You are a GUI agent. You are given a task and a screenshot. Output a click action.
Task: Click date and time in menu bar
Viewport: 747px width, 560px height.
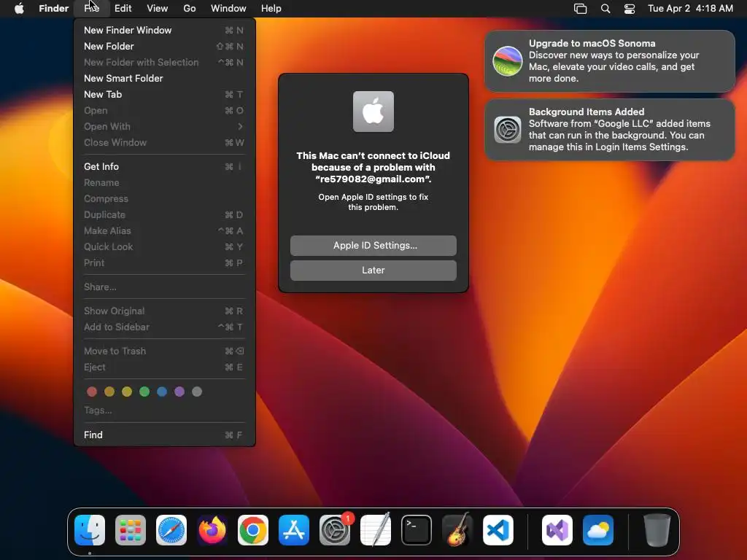[x=690, y=8]
